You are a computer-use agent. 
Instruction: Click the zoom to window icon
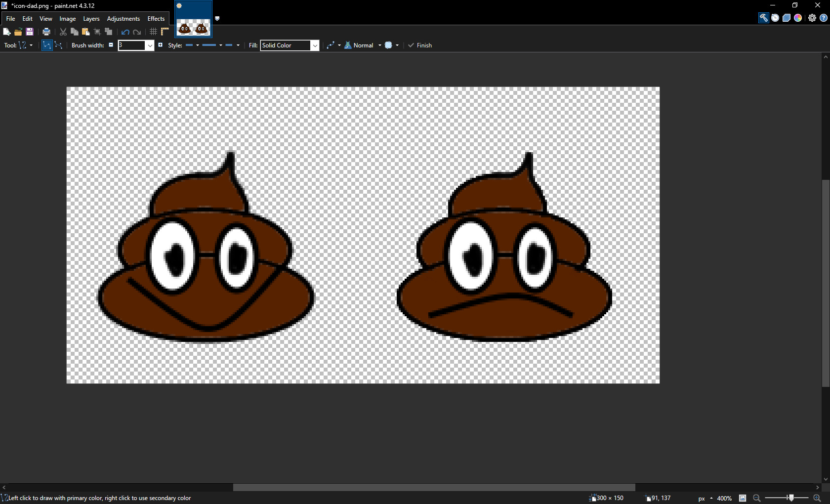click(743, 498)
